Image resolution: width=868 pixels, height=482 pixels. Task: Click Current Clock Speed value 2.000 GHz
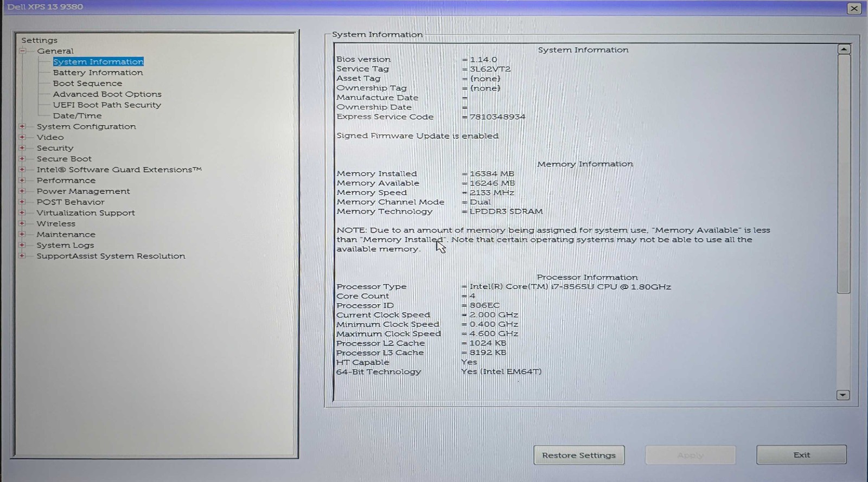494,315
